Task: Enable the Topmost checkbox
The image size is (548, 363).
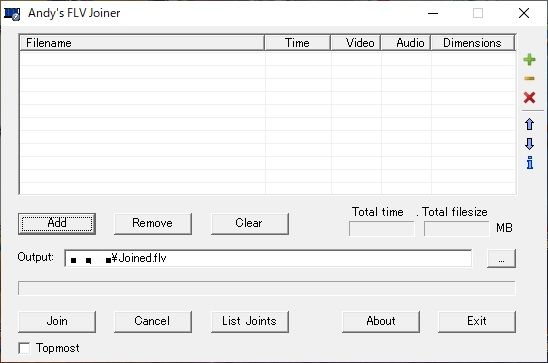Action: (24, 348)
